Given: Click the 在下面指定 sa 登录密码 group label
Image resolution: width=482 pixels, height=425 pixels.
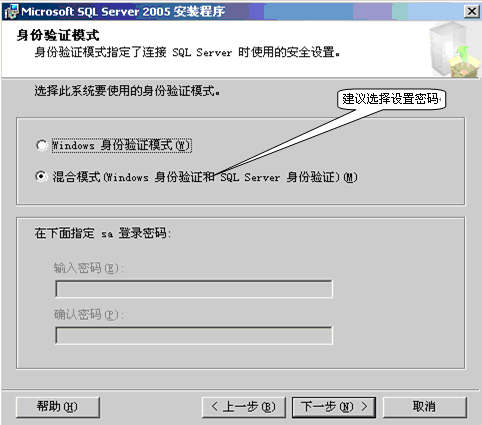Looking at the screenshot, I should [x=103, y=233].
